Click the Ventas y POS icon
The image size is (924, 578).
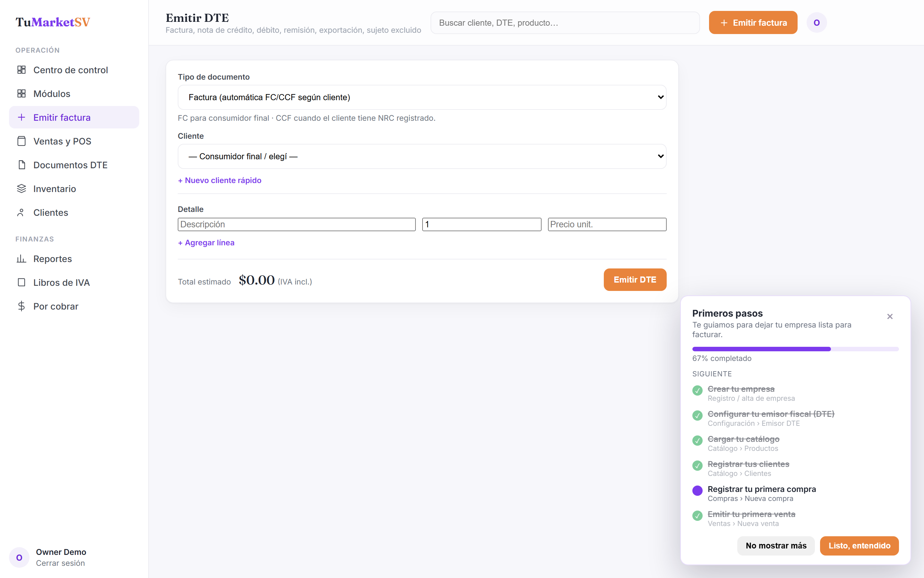[x=21, y=141]
